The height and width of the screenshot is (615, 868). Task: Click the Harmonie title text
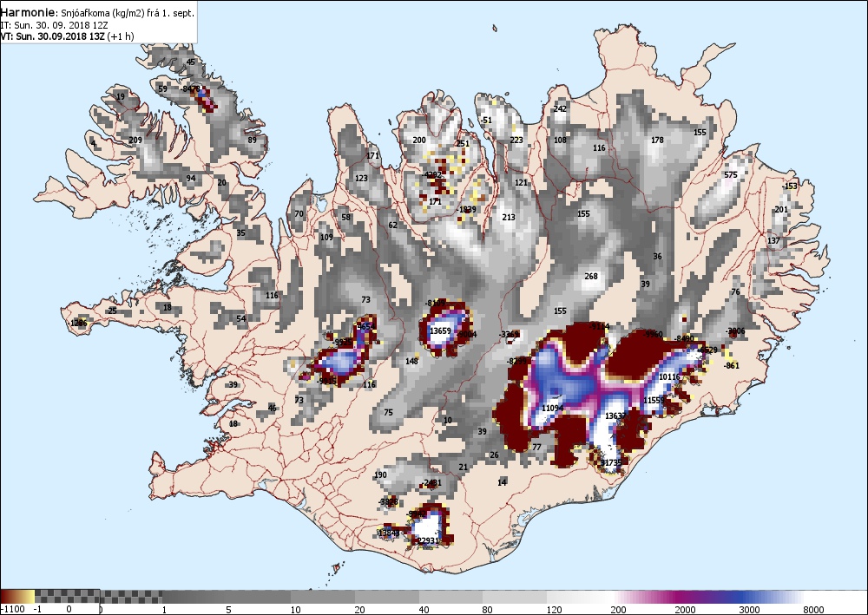tap(28, 12)
